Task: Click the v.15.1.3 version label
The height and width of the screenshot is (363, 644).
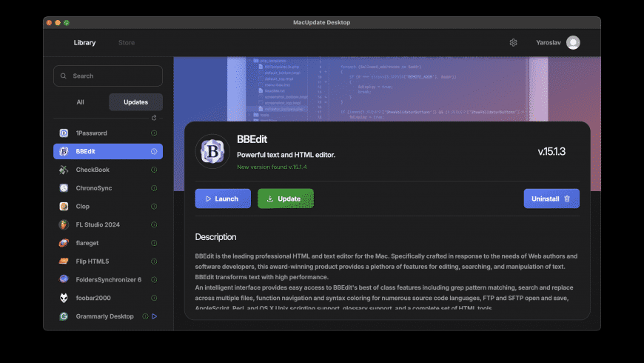Action: click(551, 151)
